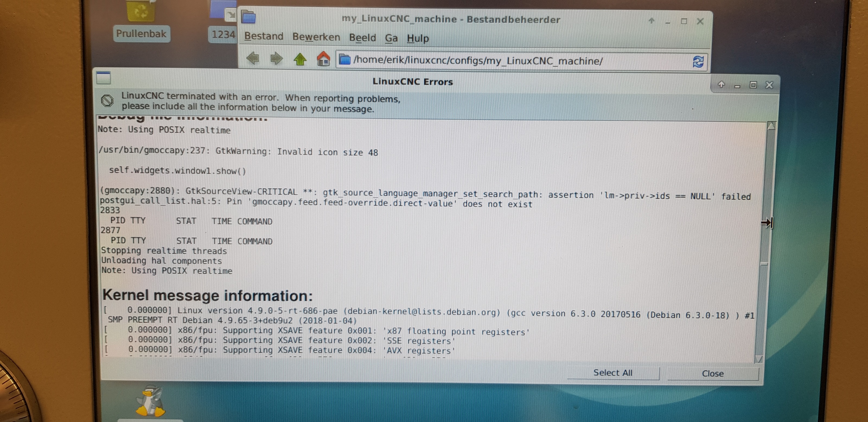The image size is (868, 422).
Task: Go up one folder in file manager
Action: (x=299, y=59)
